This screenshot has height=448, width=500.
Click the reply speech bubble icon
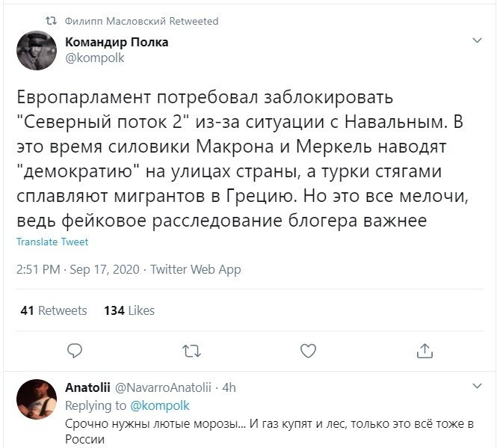click(x=75, y=351)
